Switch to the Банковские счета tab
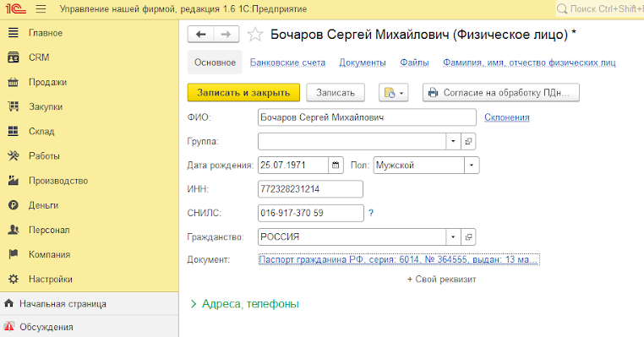The height and width of the screenshot is (337, 644). click(287, 63)
